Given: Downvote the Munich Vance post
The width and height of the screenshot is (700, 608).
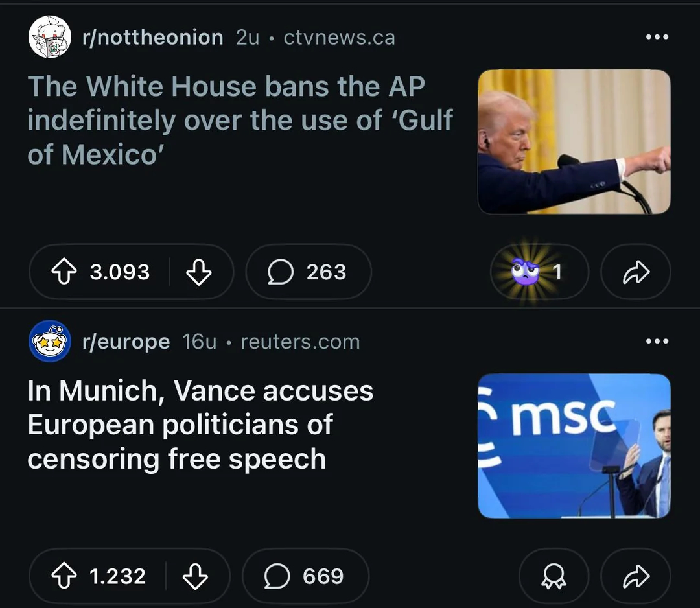Looking at the screenshot, I should pos(195,576).
